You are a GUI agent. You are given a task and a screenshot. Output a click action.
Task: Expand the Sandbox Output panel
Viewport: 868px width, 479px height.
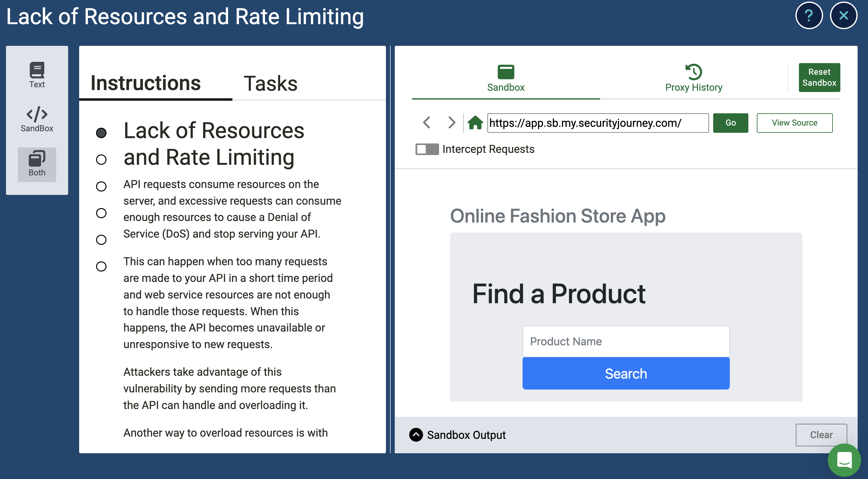[416, 435]
